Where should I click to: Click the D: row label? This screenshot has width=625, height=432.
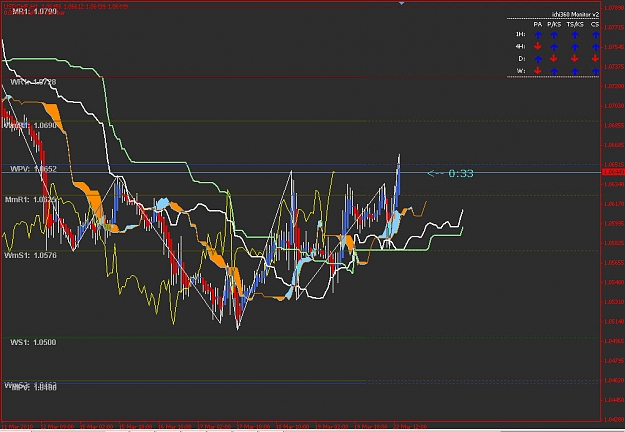tap(522, 59)
